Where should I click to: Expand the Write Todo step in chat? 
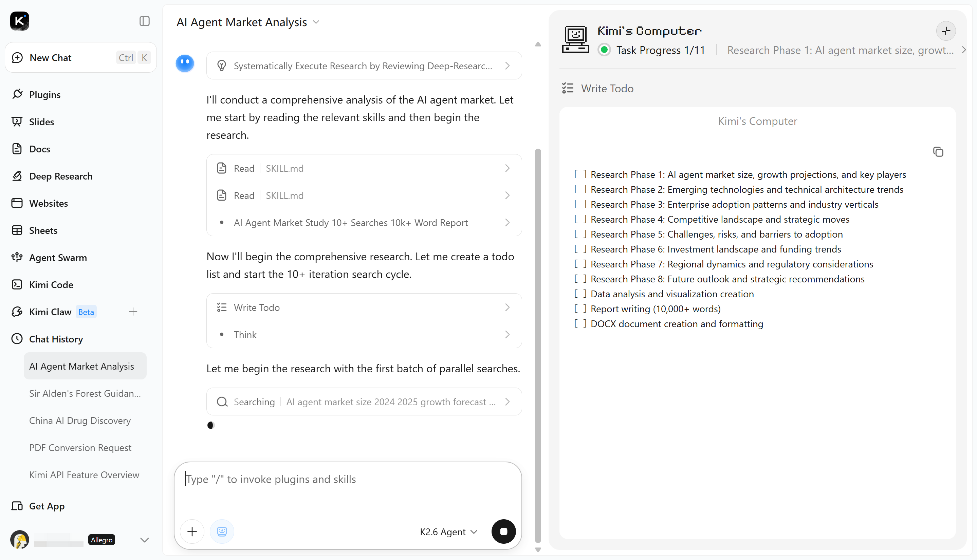pos(364,307)
